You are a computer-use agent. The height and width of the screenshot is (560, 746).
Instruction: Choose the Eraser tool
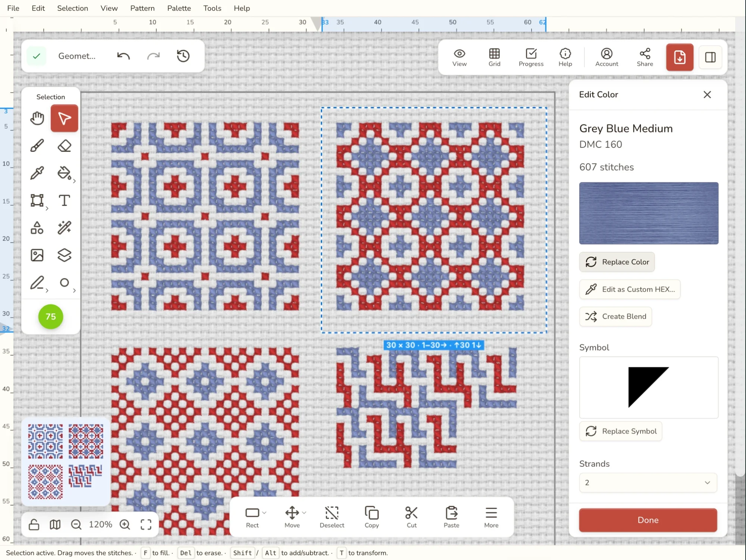[x=65, y=146]
